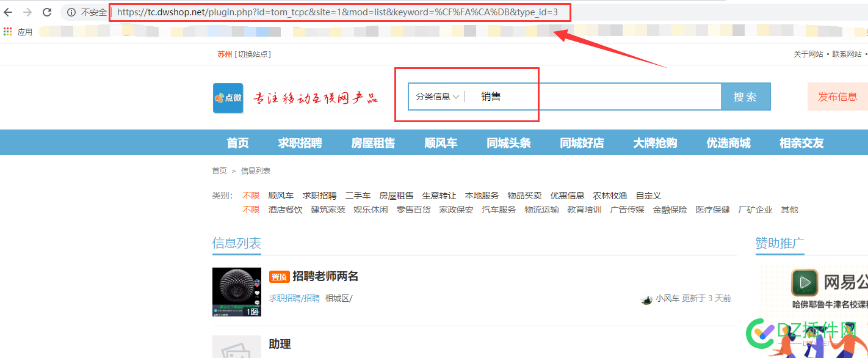Open 求职招聘 in the blue navigation bar

click(300, 143)
